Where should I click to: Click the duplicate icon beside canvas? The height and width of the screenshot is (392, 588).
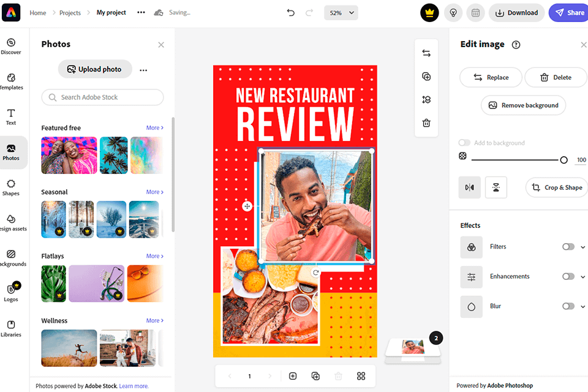[x=426, y=77]
